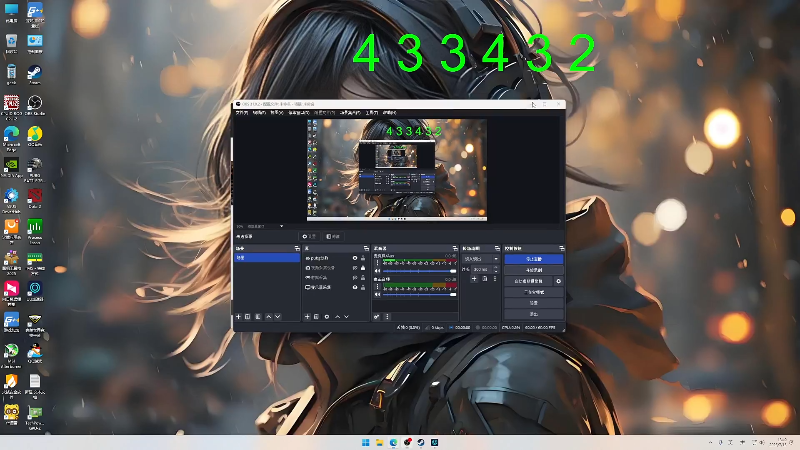Click the Exit button in Controls

pos(534,314)
